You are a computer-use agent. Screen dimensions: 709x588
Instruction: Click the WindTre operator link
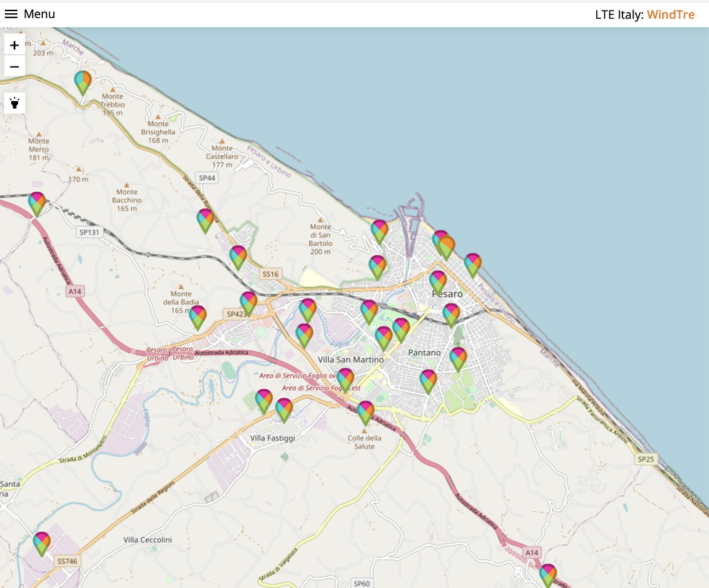click(670, 15)
